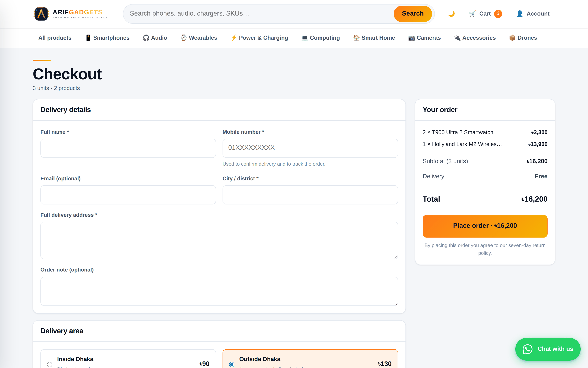The width and height of the screenshot is (588, 368).
Task: Click the Computing laptop icon
Action: pyautogui.click(x=305, y=38)
